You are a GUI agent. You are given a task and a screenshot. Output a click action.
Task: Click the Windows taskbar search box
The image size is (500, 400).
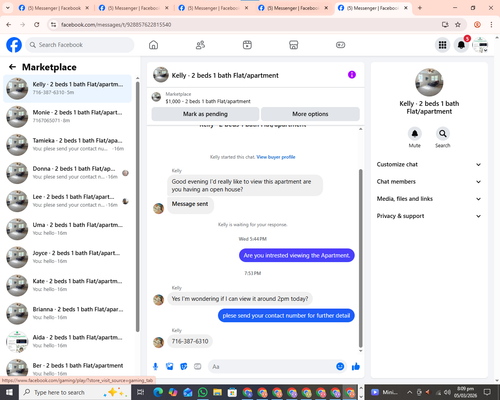point(75,392)
